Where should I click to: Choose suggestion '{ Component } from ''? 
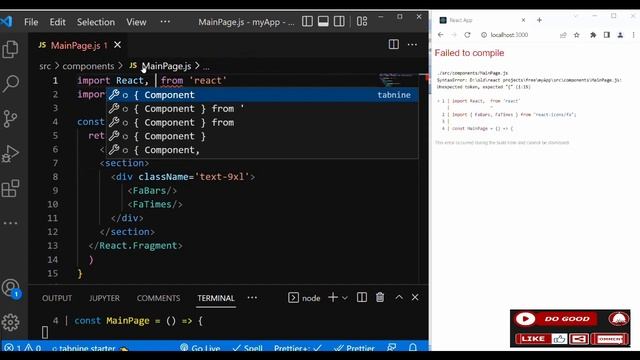262,109
